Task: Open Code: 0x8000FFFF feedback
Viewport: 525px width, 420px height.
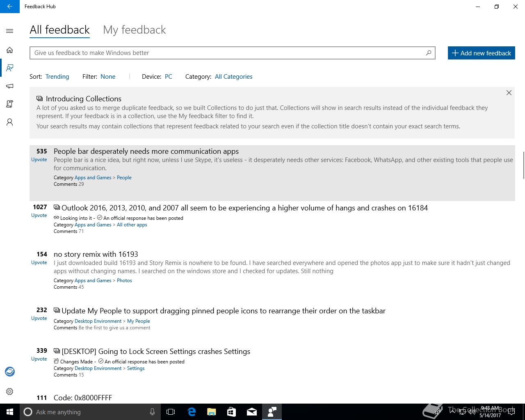Action: [x=83, y=398]
